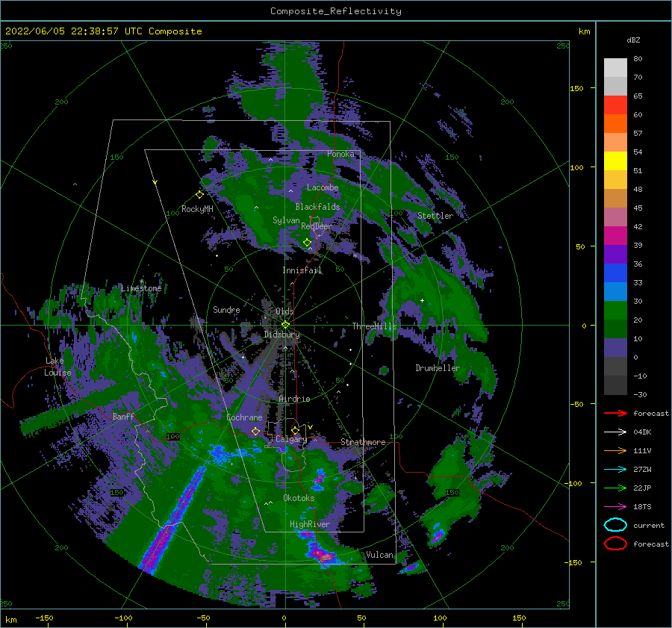Click the RedDeer city label
This screenshot has width=672, height=628.
pos(317,226)
